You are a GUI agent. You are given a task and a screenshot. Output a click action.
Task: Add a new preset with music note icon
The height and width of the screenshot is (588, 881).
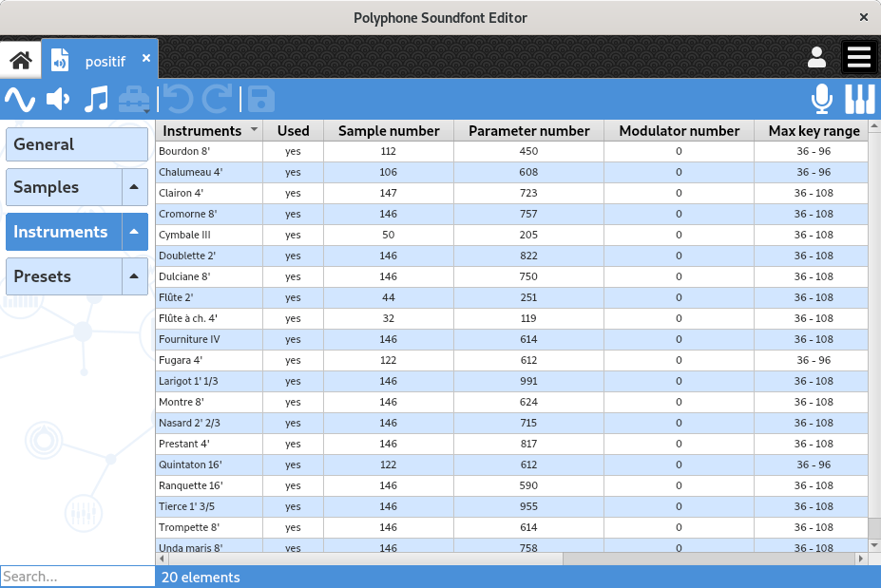(x=96, y=100)
